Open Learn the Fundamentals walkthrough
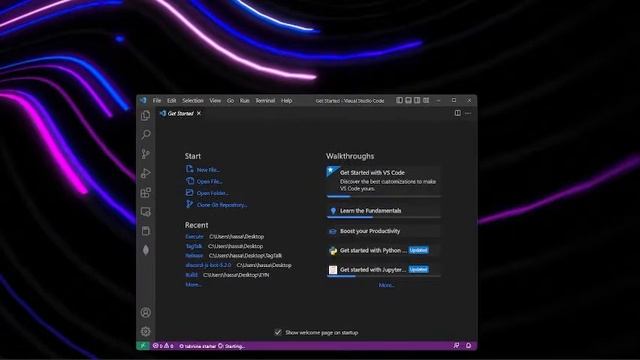 click(x=384, y=211)
